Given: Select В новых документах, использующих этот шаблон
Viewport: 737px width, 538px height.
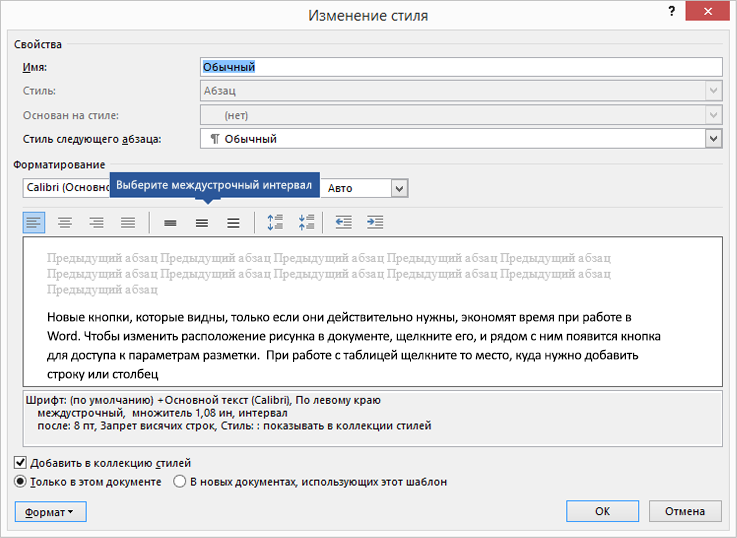Looking at the screenshot, I should pyautogui.click(x=180, y=482).
